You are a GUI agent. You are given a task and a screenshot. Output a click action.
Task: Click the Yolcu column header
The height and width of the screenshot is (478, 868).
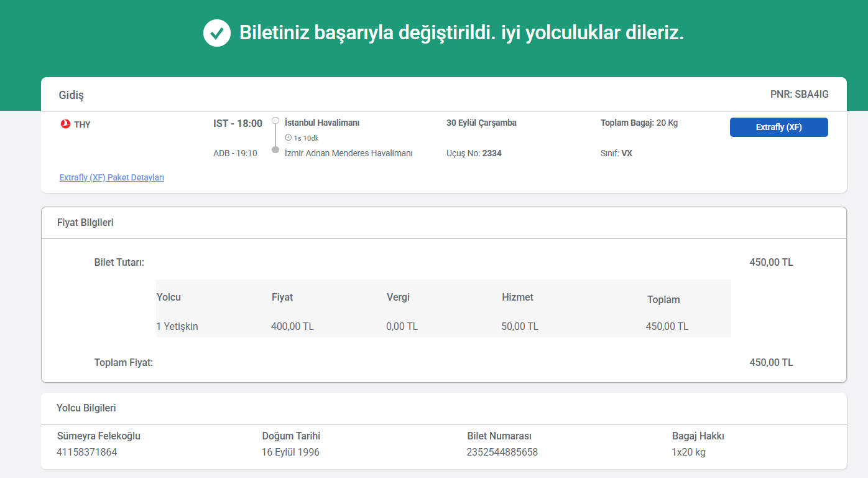coord(169,297)
